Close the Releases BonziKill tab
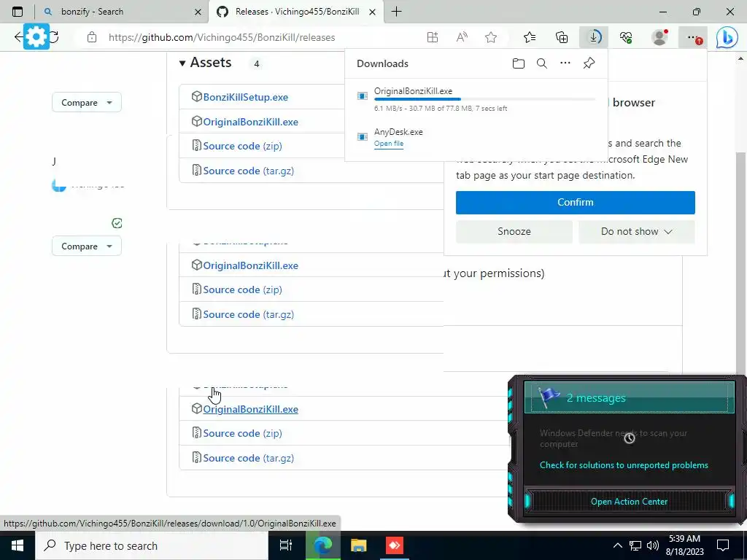The width and height of the screenshot is (747, 560). [x=373, y=12]
